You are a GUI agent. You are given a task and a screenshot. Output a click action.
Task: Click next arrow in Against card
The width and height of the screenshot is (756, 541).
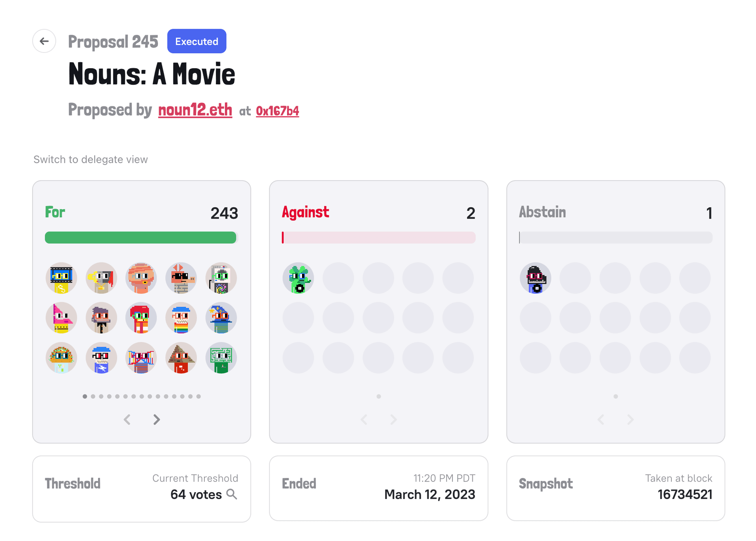pos(393,420)
